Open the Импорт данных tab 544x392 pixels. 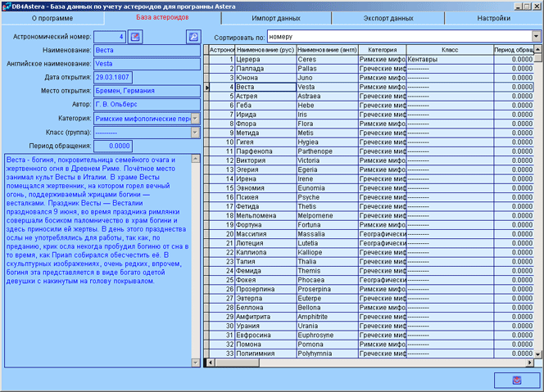tap(278, 17)
